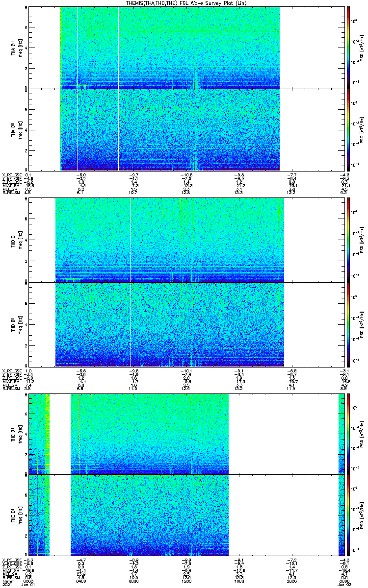Click the THE B-perpendicular PSD color bar
368x588 pixels.
pos(348,434)
